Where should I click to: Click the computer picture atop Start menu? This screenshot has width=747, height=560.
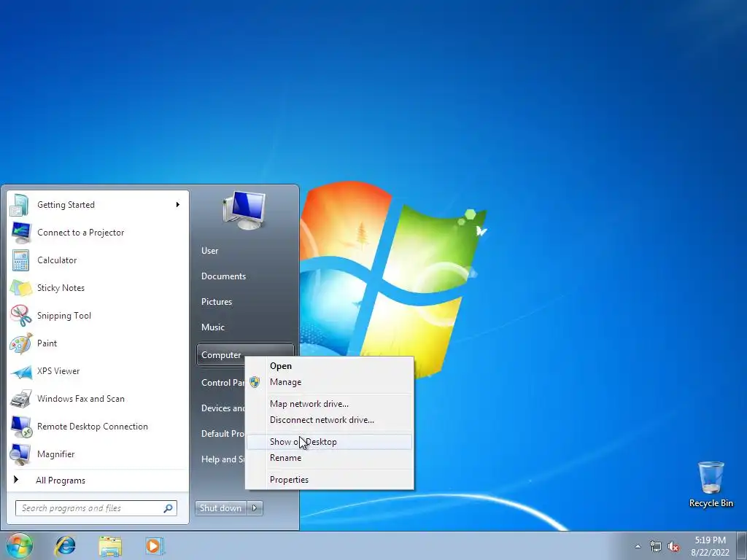[x=244, y=210]
